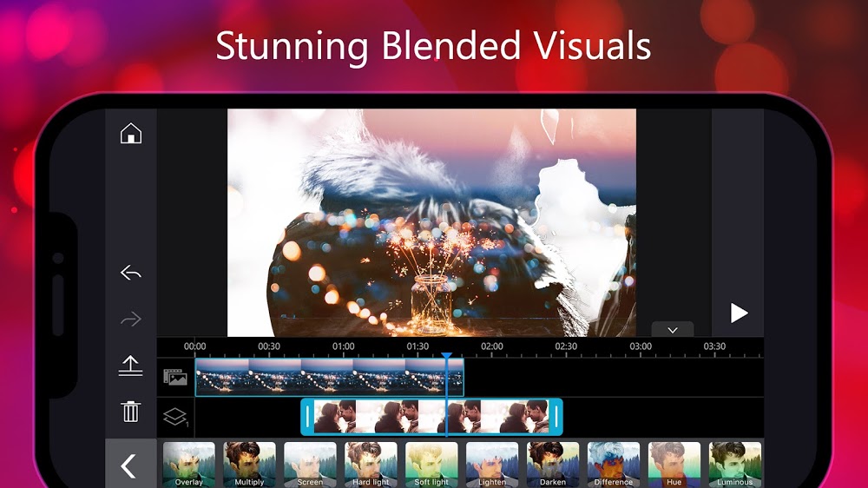Choose the Difference blend mode
This screenshot has width=868, height=488.
614,465
